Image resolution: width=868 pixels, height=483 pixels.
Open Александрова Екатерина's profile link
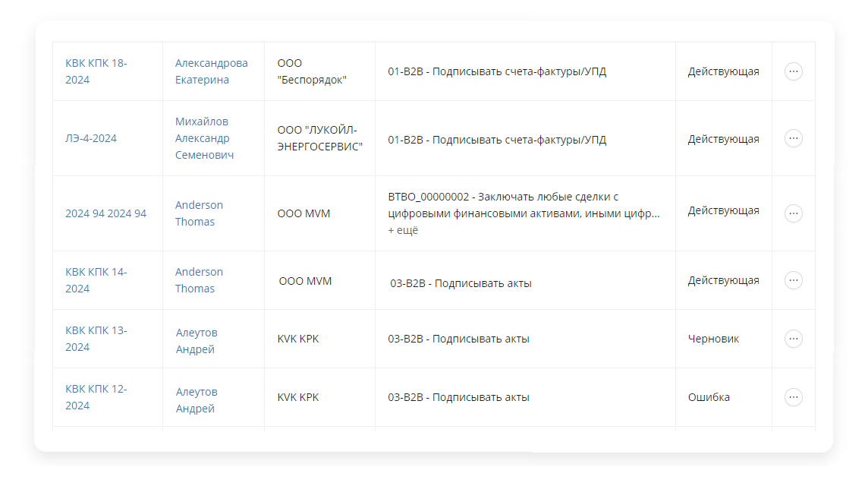click(x=211, y=71)
